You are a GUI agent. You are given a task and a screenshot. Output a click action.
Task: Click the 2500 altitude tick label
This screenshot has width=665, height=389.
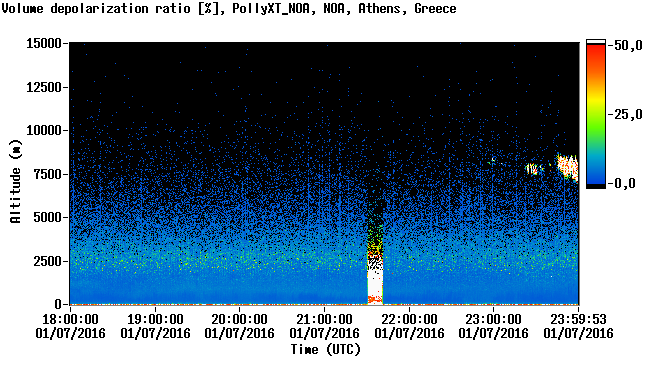coord(47,261)
